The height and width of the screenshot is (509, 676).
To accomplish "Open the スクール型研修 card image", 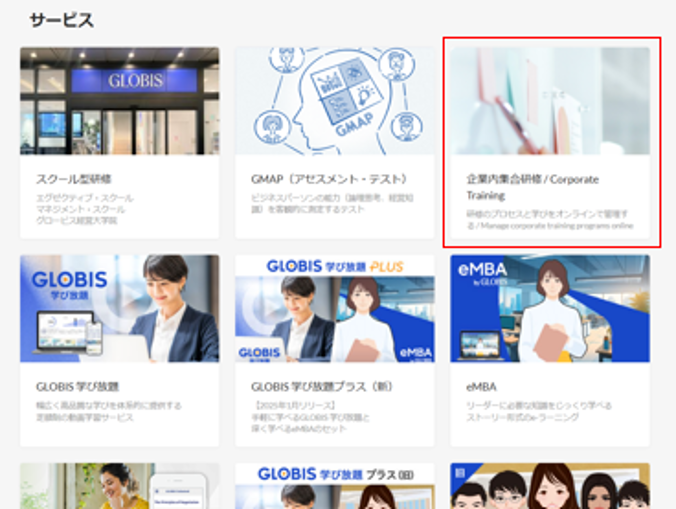I will click(119, 101).
